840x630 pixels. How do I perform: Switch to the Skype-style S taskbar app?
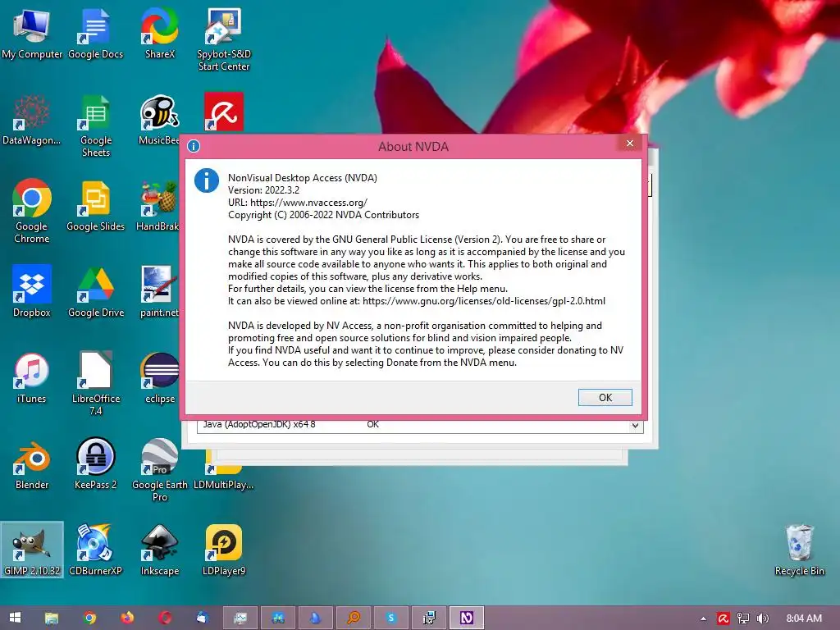click(x=391, y=618)
